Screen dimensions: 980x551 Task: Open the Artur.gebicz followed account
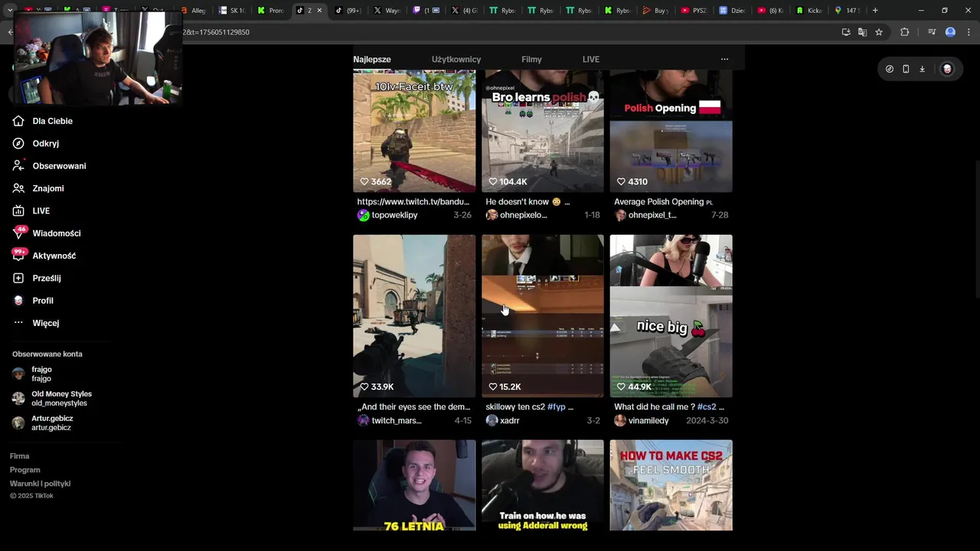(x=43, y=422)
